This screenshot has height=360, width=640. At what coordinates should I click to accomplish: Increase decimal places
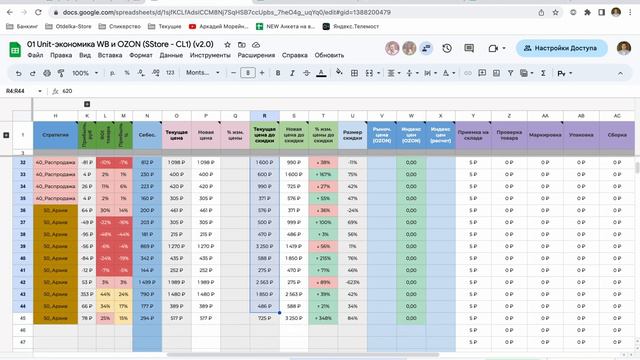click(156, 73)
